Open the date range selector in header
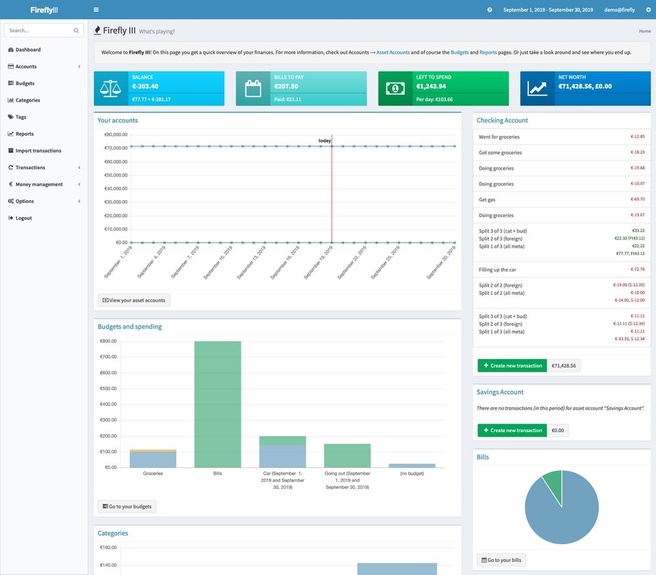The height and width of the screenshot is (575, 656). [548, 10]
